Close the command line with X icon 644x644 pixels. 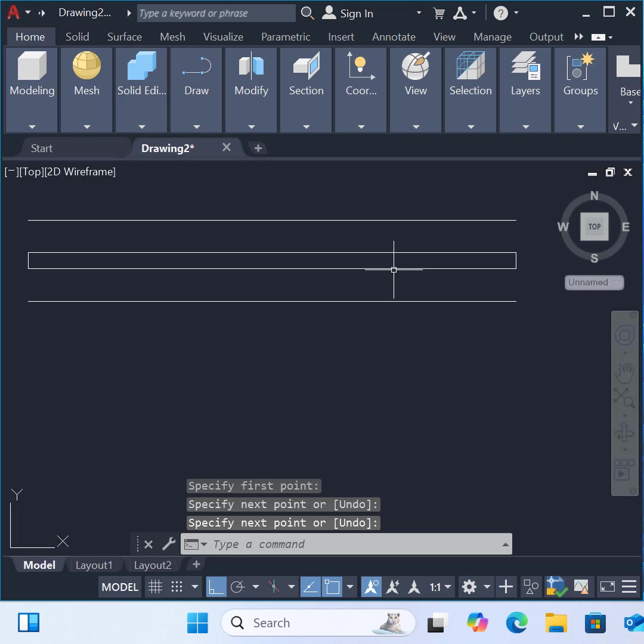tap(148, 544)
